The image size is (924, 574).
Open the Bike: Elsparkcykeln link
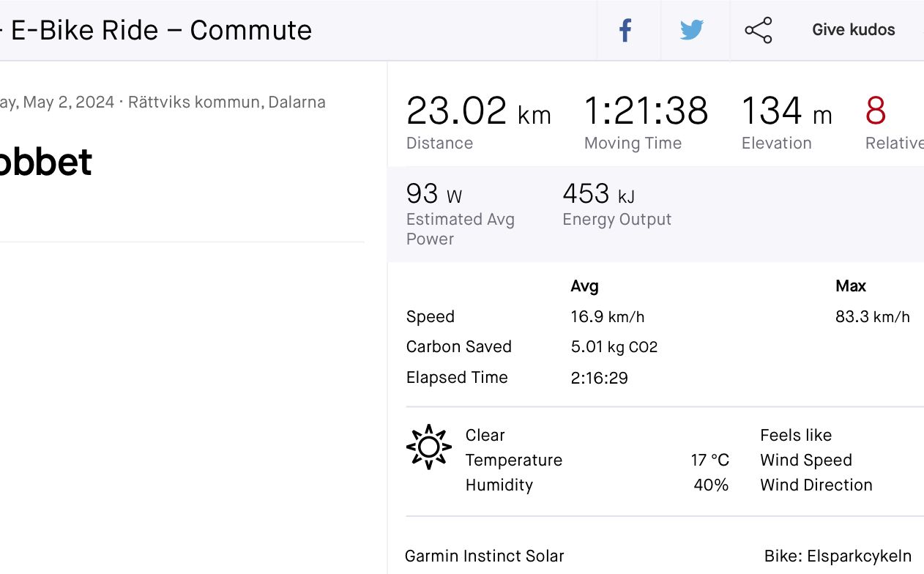point(838,556)
